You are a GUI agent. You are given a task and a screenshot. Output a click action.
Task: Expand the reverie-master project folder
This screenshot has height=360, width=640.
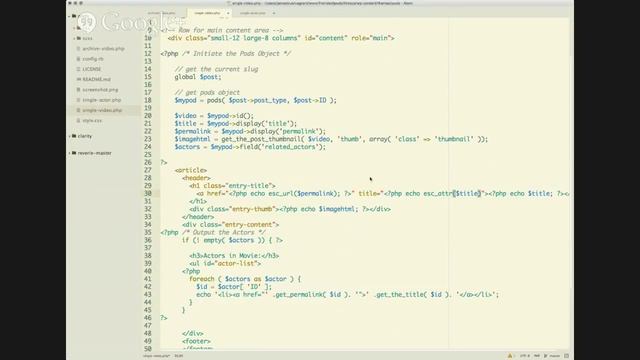click(95, 153)
